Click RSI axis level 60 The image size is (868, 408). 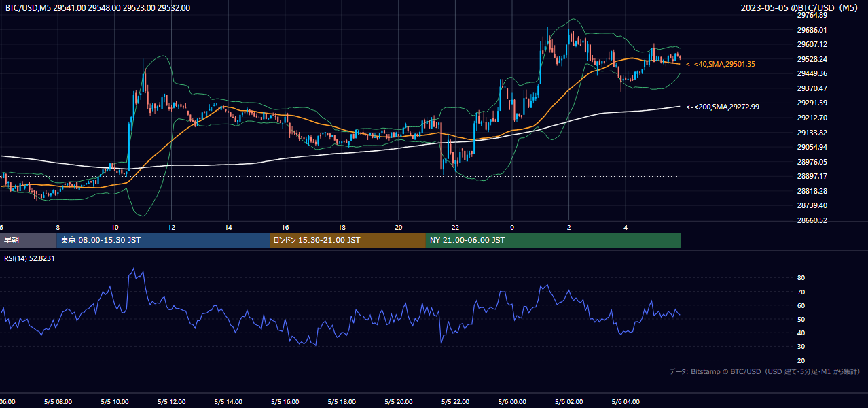pos(801,305)
